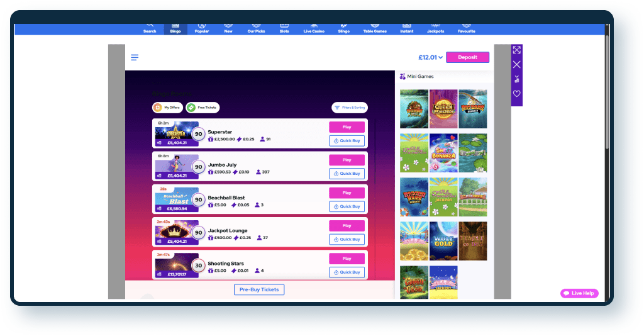The image size is (644, 336).
Task: Click Quick Buy for Jumbo July
Action: click(347, 174)
